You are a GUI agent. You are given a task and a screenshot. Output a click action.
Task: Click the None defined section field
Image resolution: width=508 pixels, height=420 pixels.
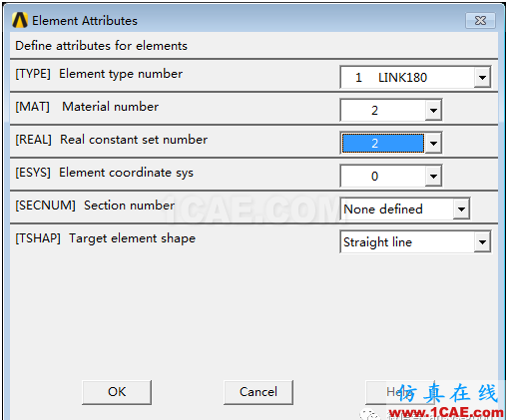(397, 209)
